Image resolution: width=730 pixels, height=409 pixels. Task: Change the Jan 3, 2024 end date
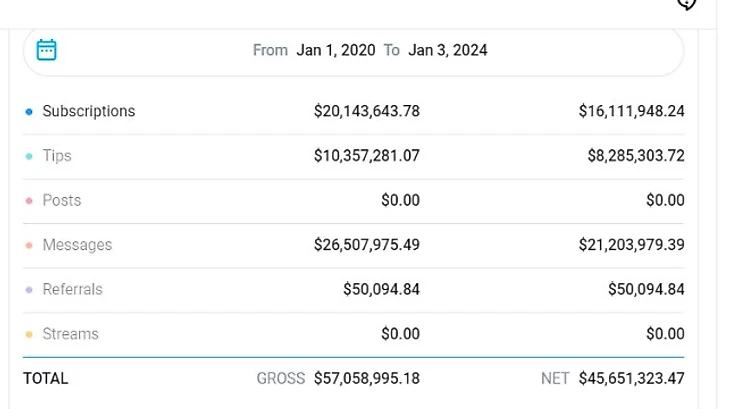pyautogui.click(x=447, y=50)
